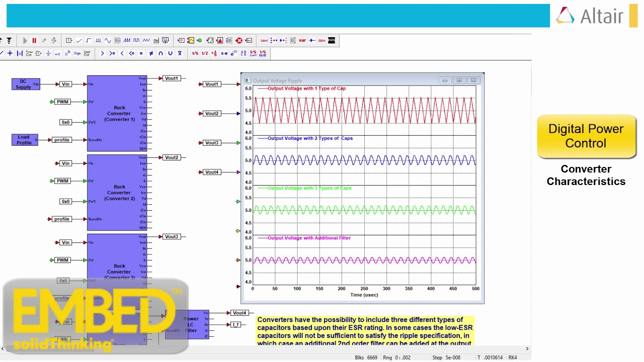Viewport: 644px width, 362px height.
Task: Click the Vout1 output variable of Converter 1
Action: click(x=172, y=78)
